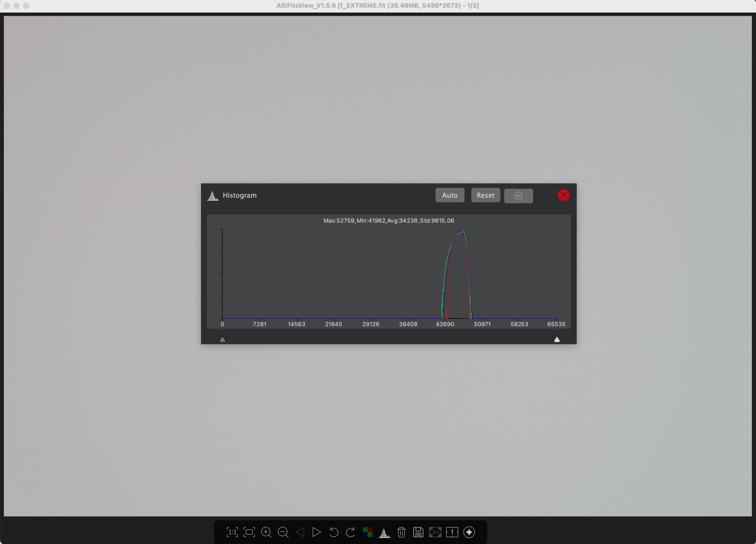Set image view to 1:1 scale
This screenshot has width=756, height=544.
tap(232, 532)
